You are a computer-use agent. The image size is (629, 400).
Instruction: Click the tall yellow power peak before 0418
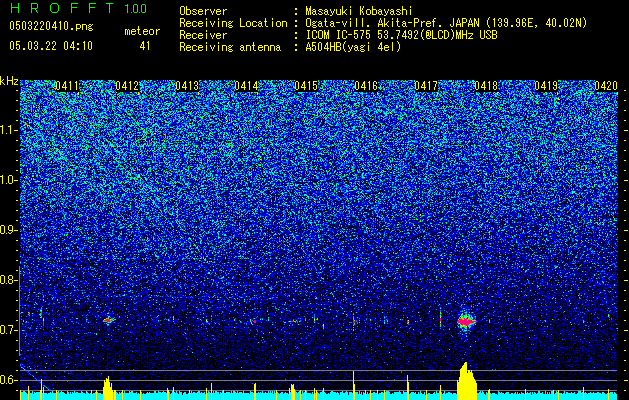(467, 381)
